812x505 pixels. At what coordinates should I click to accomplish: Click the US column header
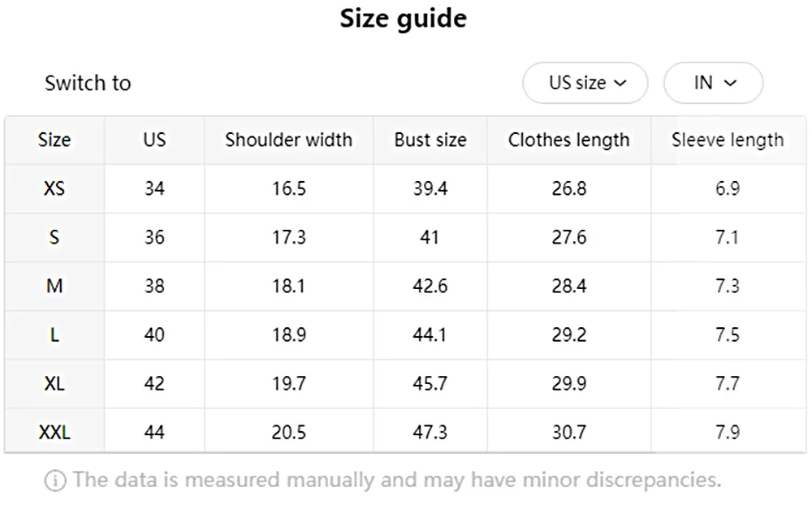point(153,140)
